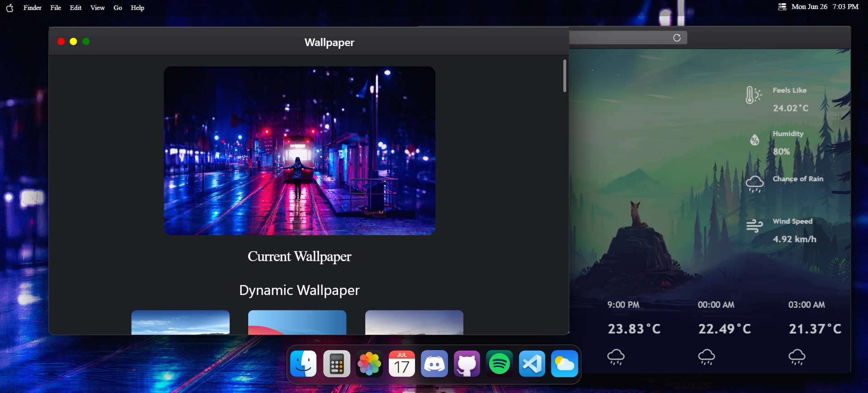Click the menu bar date and time
The width and height of the screenshot is (868, 393).
825,7
